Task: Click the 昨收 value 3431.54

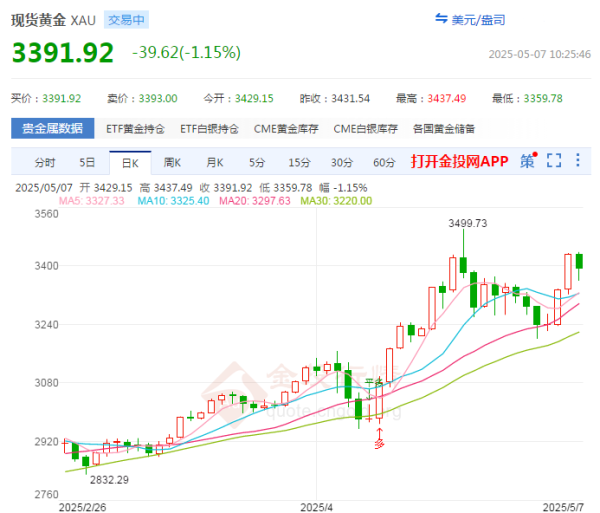Action: pos(351,99)
